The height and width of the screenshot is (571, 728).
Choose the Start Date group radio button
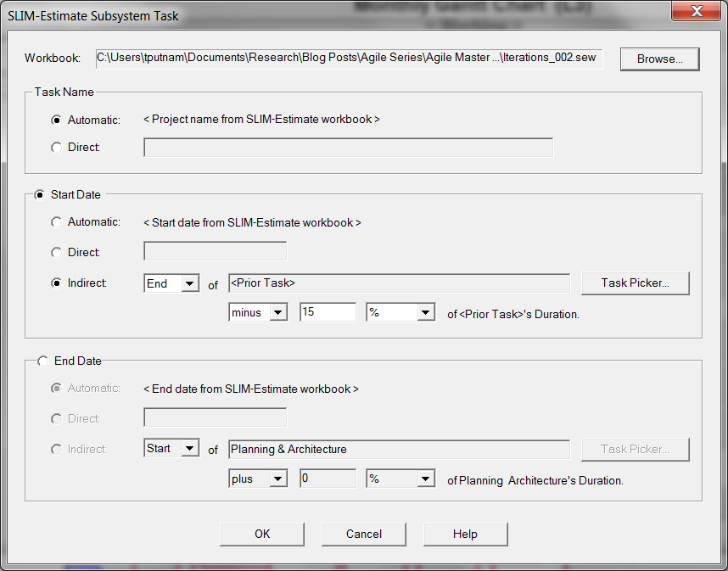pyautogui.click(x=40, y=195)
